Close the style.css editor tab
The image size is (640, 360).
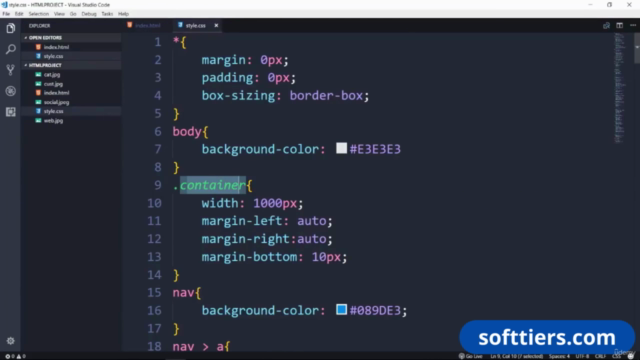click(x=216, y=25)
